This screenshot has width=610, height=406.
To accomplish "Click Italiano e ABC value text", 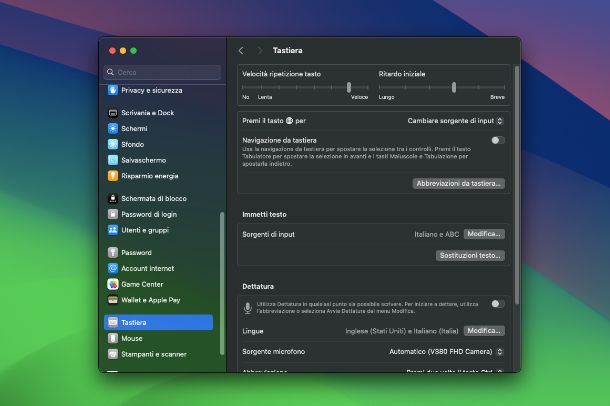I will pyautogui.click(x=436, y=234).
